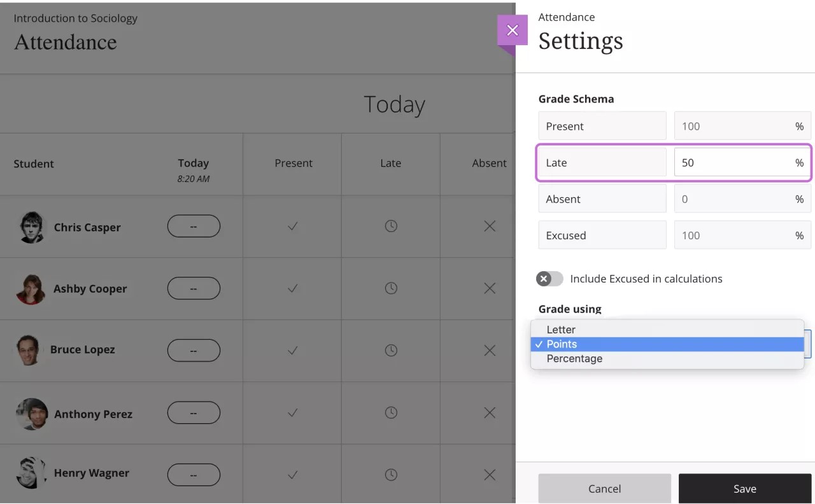Mark Ashby Cooper as Present

tap(292, 288)
